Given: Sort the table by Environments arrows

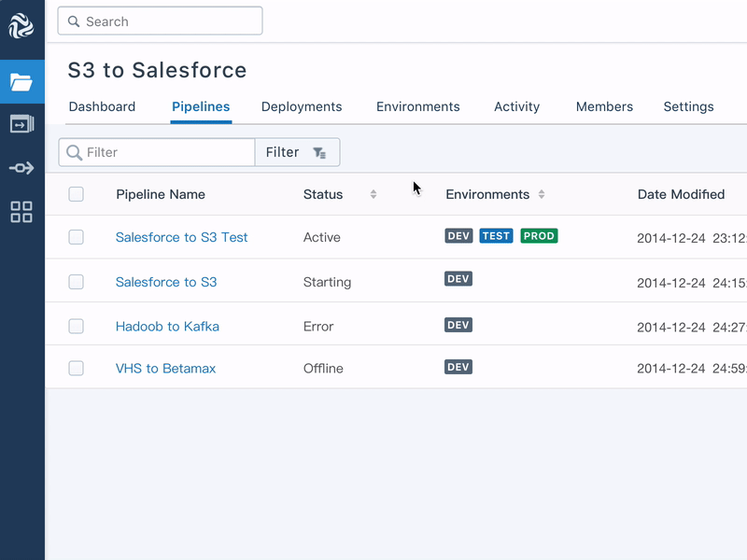Looking at the screenshot, I should [x=542, y=194].
